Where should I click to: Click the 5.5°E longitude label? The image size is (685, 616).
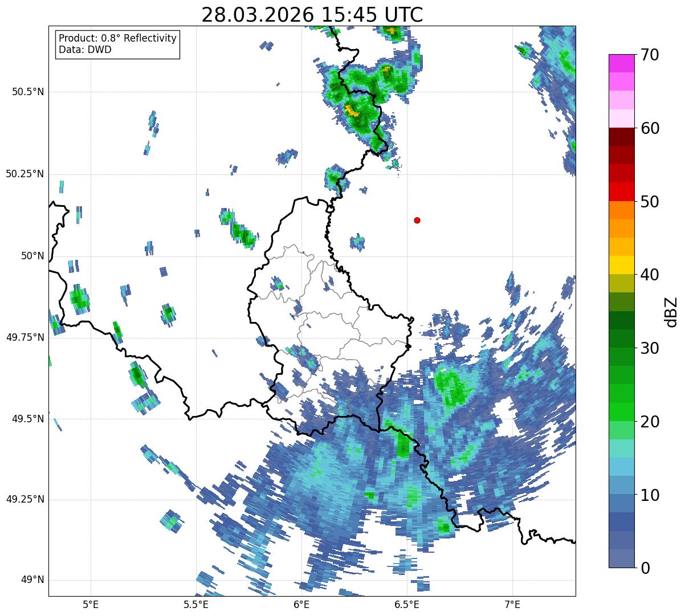click(196, 604)
